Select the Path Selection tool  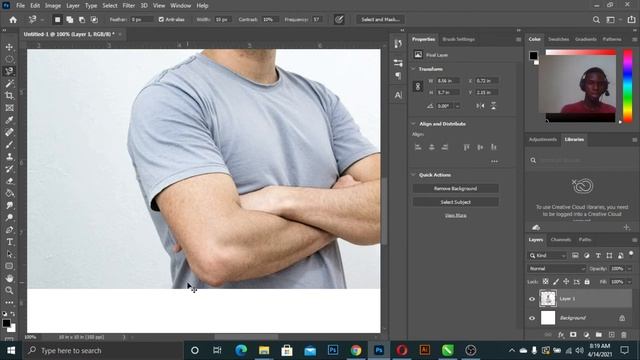click(x=9, y=254)
